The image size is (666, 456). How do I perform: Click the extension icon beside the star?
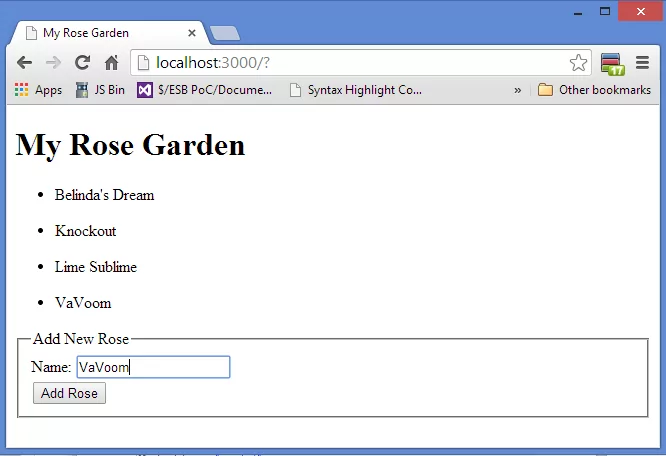612,64
